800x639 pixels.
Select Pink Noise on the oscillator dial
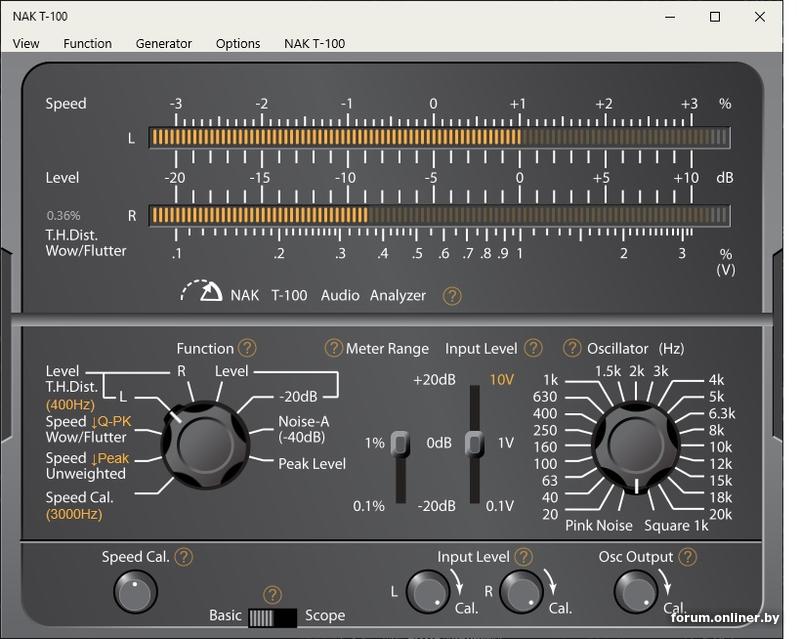pyautogui.click(x=599, y=525)
